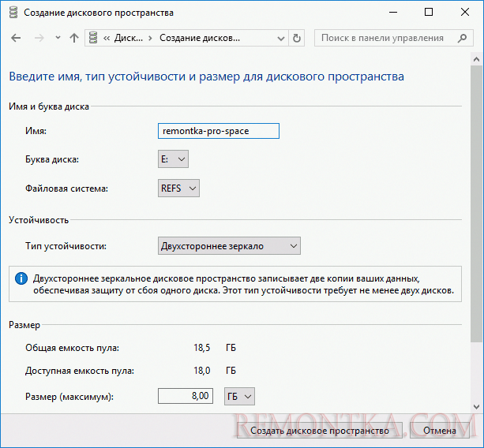Close the window
This screenshot has width=484, height=448.
pyautogui.click(x=465, y=13)
